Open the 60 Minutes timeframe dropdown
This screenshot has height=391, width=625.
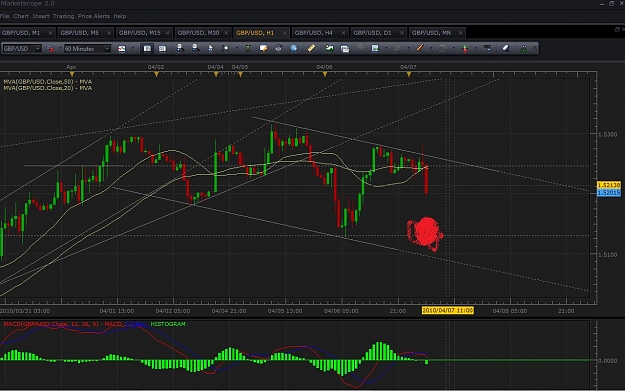[87, 49]
